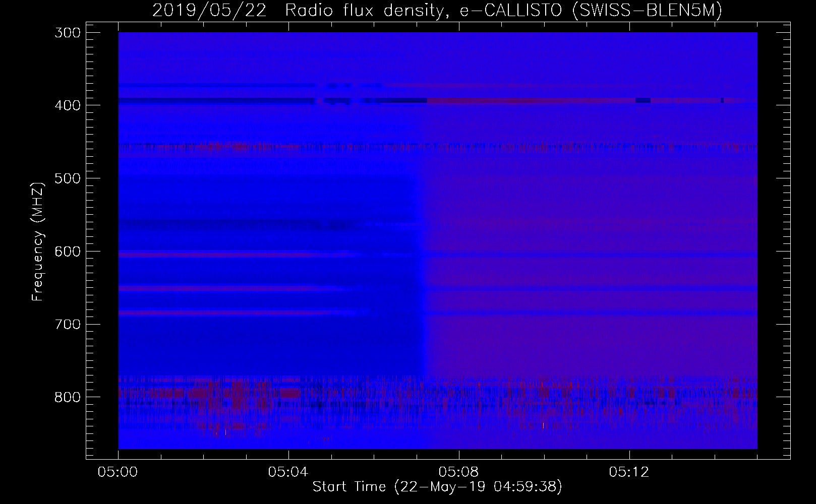Screen dimensions: 816x504
Task: Click the 300 frequency tick label
Action: (67, 32)
